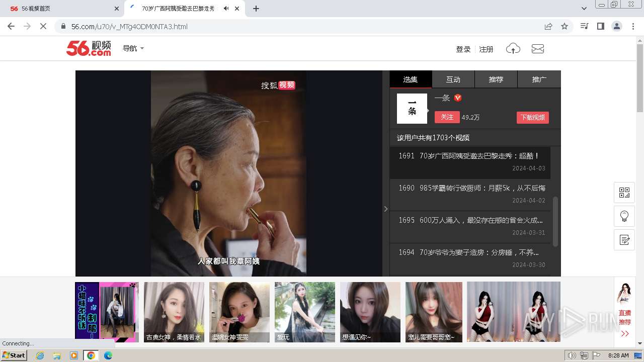This screenshot has width=644, height=362.
Task: Close the 70岁广西阿姨 browser tab
Action: [237, 9]
